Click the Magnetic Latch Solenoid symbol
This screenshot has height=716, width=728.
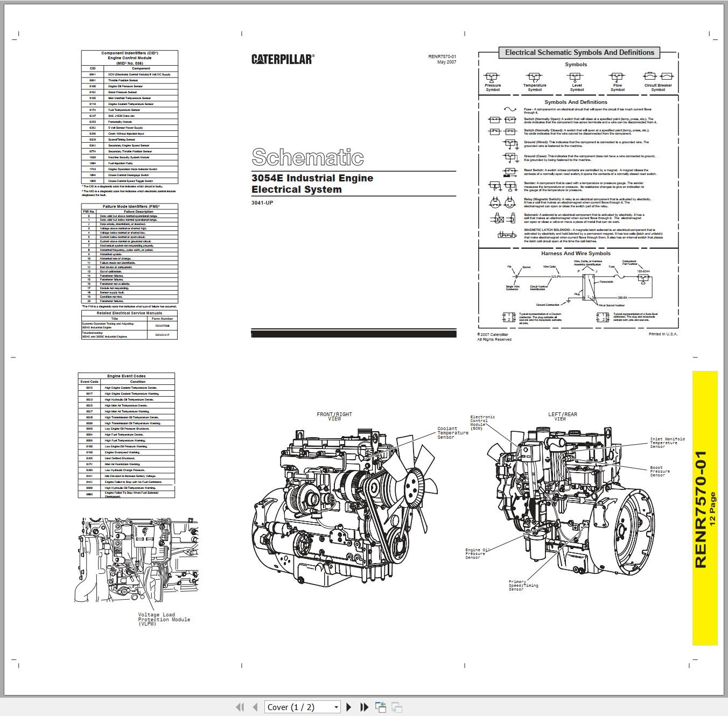point(507,235)
